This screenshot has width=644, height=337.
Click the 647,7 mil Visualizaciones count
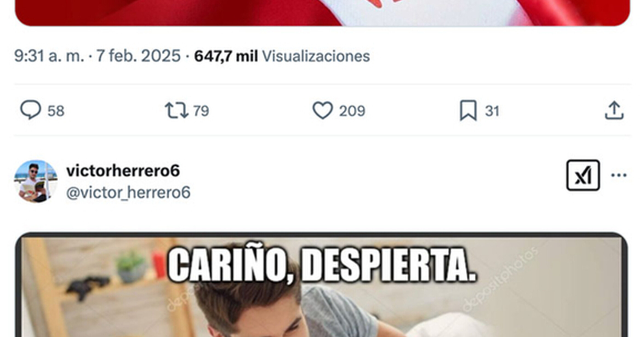282,56
